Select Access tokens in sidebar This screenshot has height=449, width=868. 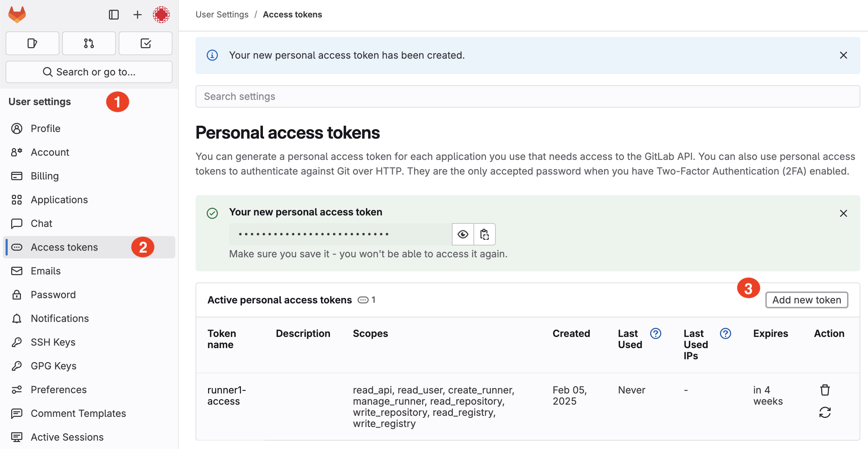click(x=89, y=247)
